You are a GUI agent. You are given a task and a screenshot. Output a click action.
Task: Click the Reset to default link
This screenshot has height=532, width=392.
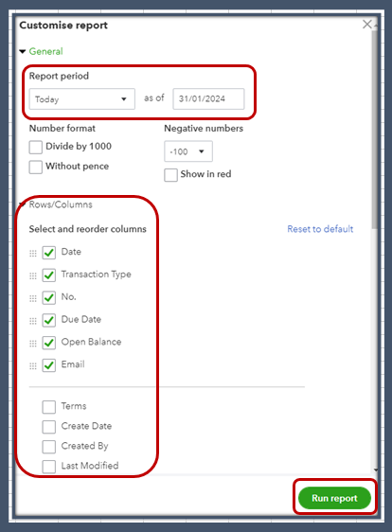(320, 229)
